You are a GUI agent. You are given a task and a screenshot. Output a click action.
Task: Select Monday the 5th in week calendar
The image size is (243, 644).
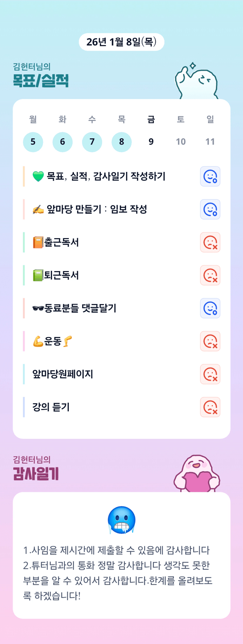pos(33,142)
